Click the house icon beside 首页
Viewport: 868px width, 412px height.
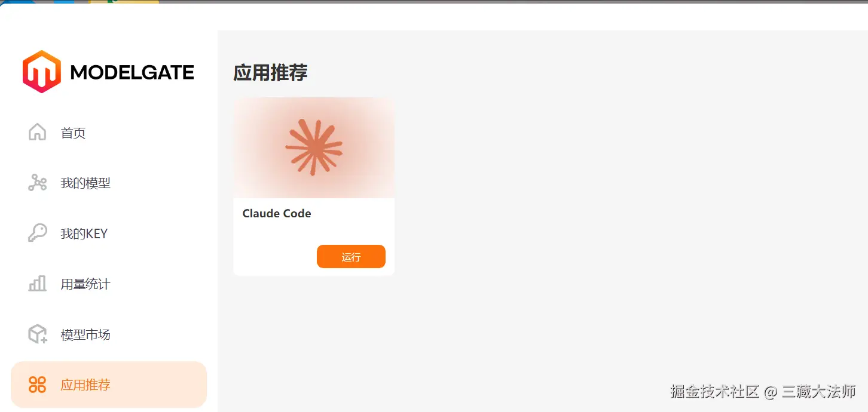(x=37, y=132)
